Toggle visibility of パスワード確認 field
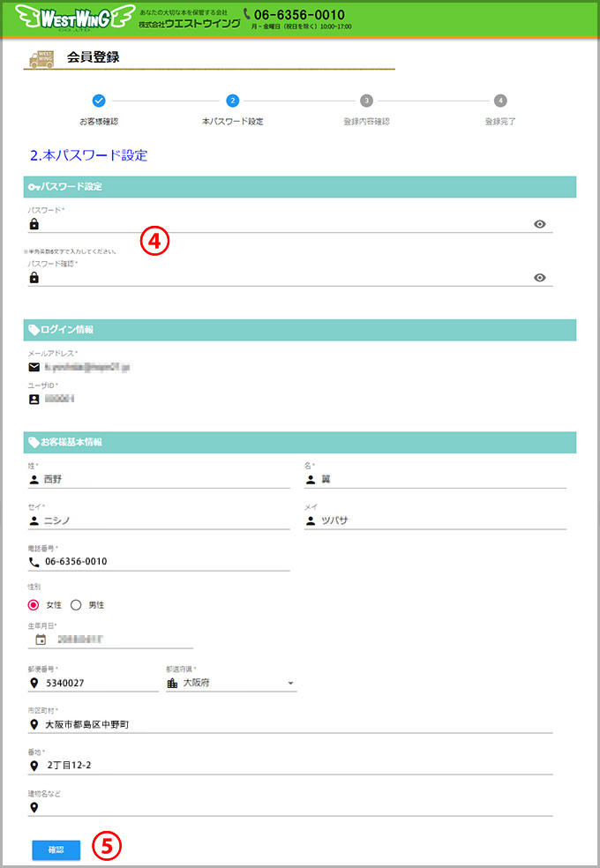 540,278
